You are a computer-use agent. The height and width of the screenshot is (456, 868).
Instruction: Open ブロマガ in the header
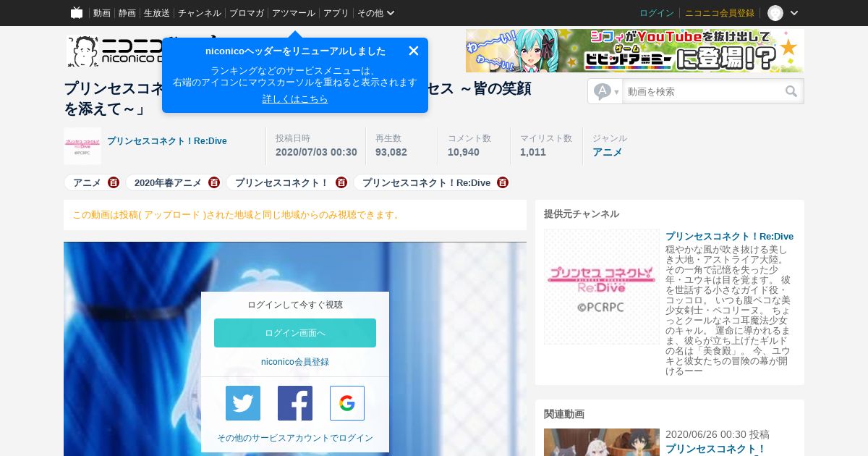point(247,13)
